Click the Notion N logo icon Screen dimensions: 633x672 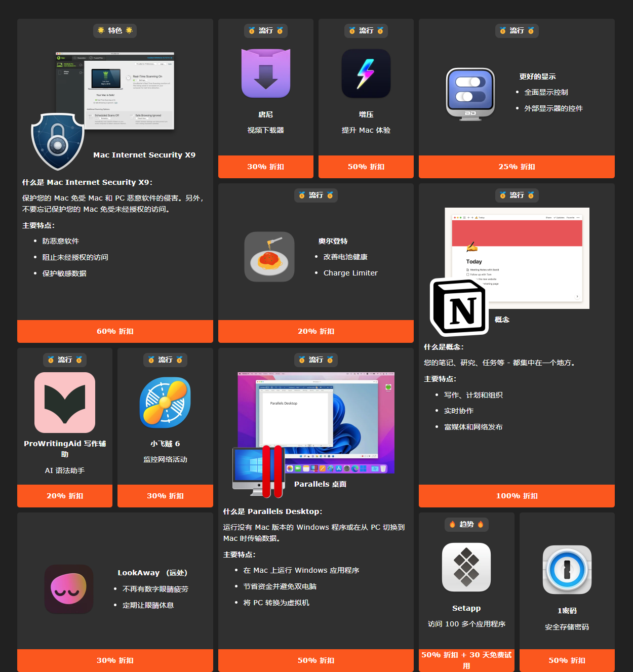tap(459, 307)
